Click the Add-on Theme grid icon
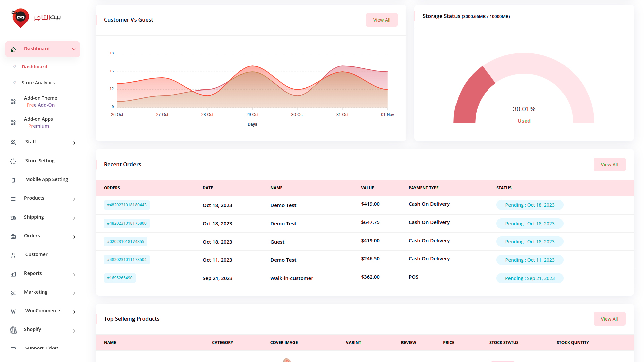Viewport: 644px width, 362px height. click(13, 102)
